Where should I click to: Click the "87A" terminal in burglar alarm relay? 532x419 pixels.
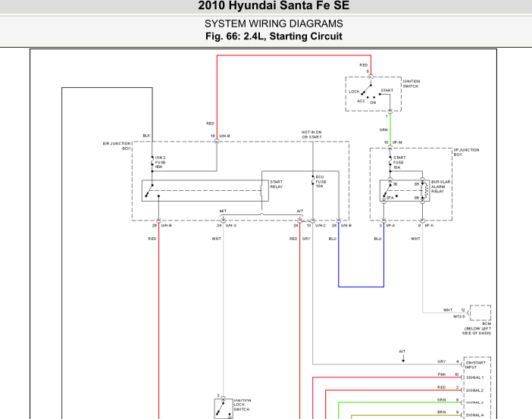coord(390,198)
